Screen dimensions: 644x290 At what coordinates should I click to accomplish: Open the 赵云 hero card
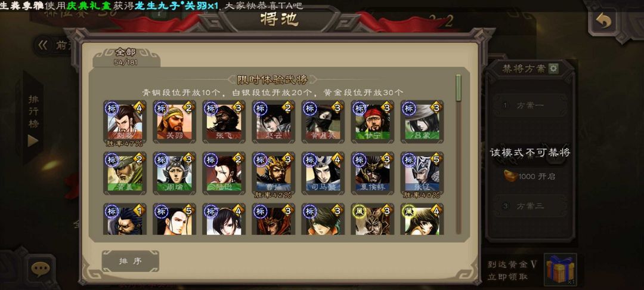point(273,122)
